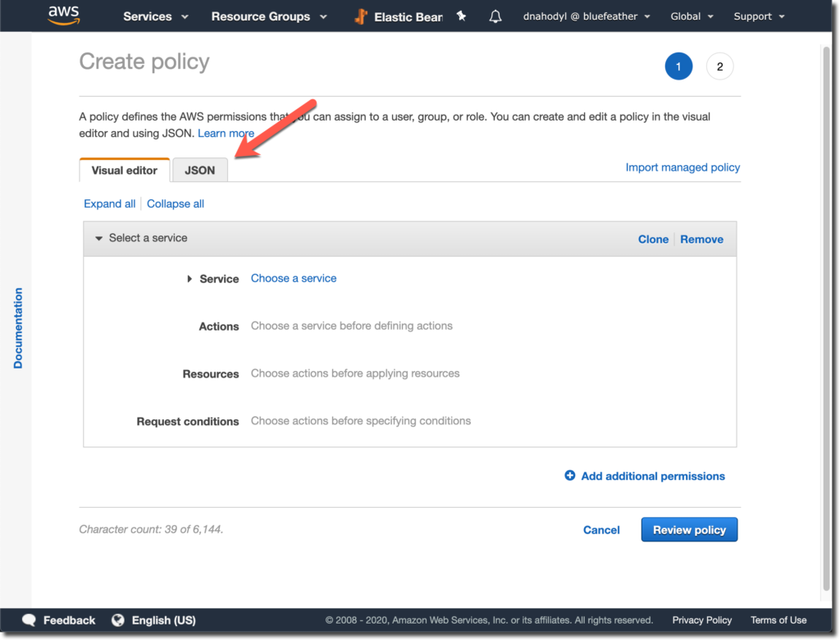
Task: Click the Feedback speech bubble icon
Action: coord(30,620)
